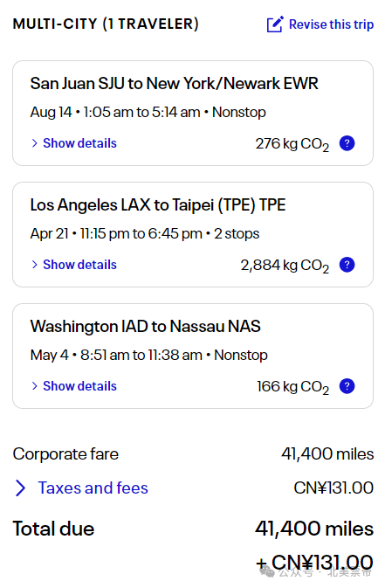Select the Los Angeles LAX to Taipei heading
The image size is (385, 588).
[158, 205]
